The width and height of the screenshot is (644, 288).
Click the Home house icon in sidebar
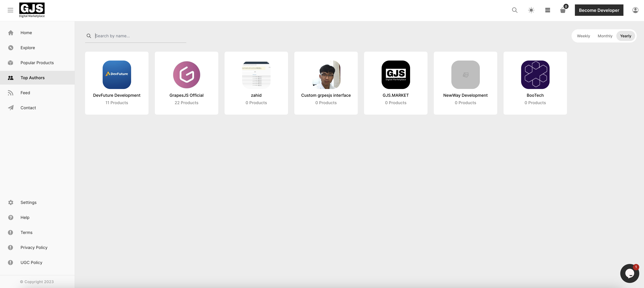coord(10,33)
